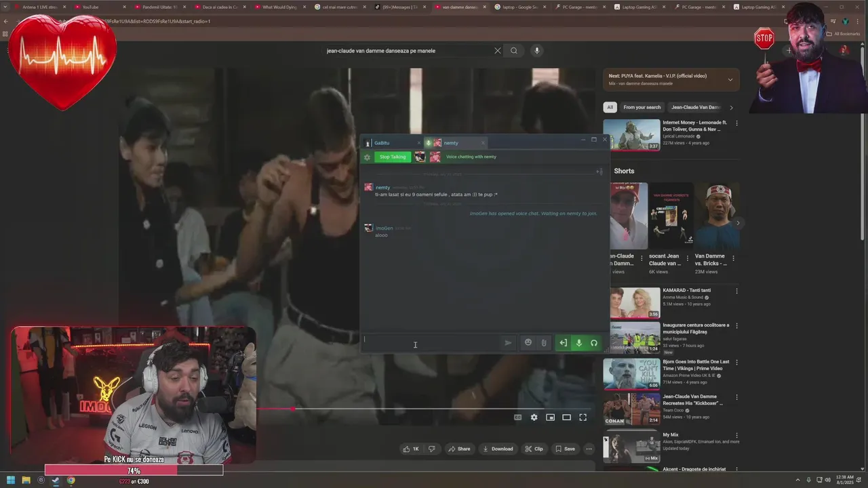The height and width of the screenshot is (488, 868).
Task: Click the Download button under video
Action: [498, 449]
